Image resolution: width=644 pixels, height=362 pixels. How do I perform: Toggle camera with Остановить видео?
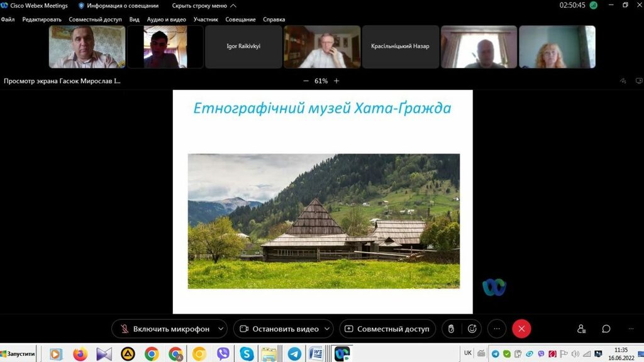click(279, 329)
